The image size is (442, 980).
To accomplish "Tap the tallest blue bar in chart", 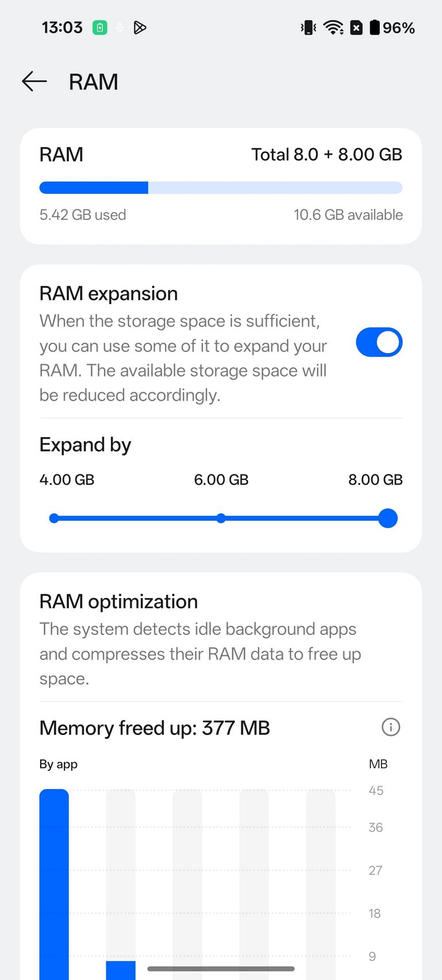I will (54, 885).
